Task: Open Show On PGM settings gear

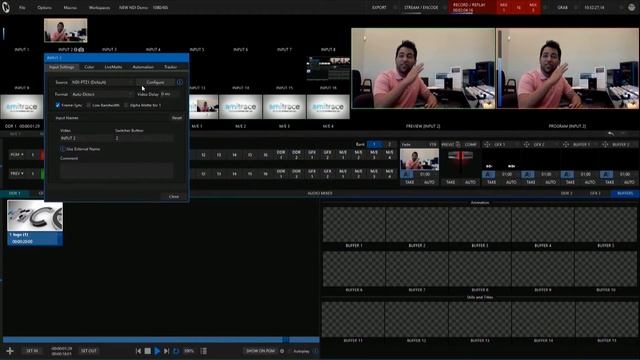Action: [282, 351]
